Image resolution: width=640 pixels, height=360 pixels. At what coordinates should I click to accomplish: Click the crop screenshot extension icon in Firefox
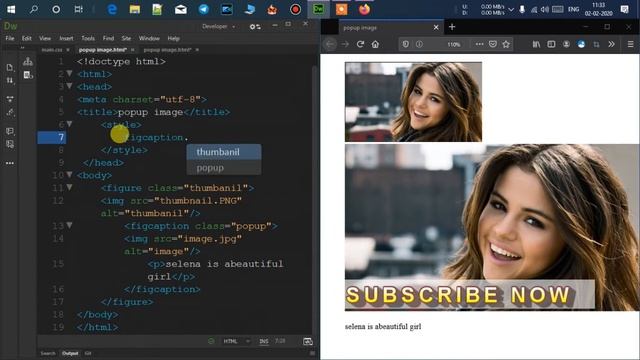(x=596, y=44)
